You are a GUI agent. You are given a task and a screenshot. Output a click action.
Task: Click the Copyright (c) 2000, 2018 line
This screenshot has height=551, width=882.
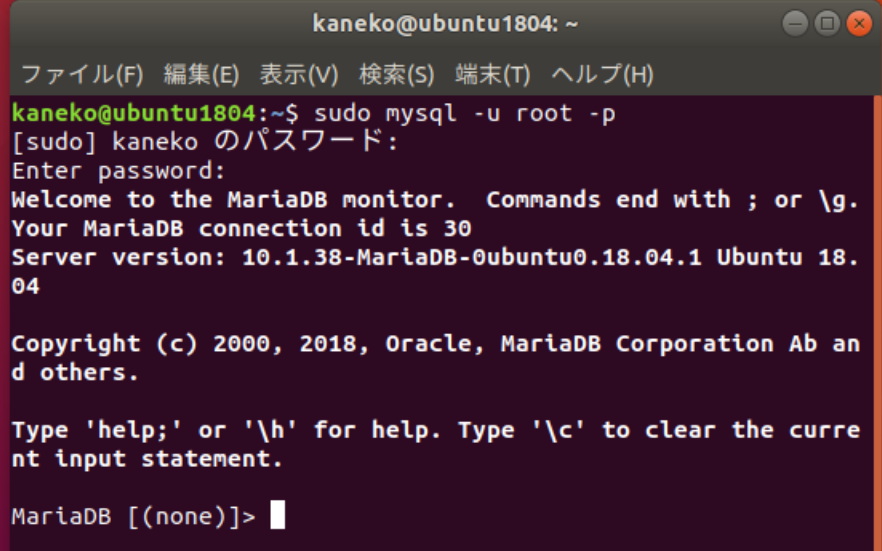[x=435, y=358]
